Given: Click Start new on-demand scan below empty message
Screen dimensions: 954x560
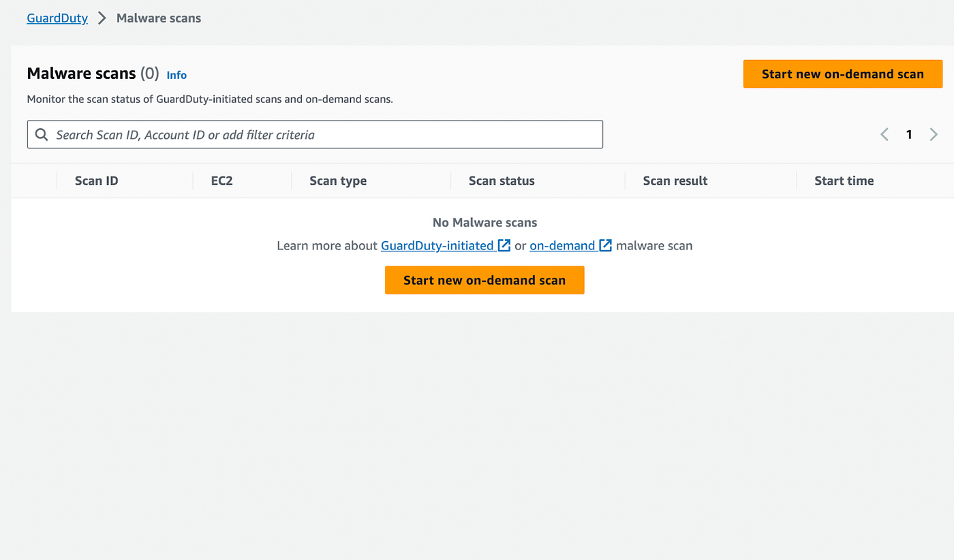Looking at the screenshot, I should 484,280.
